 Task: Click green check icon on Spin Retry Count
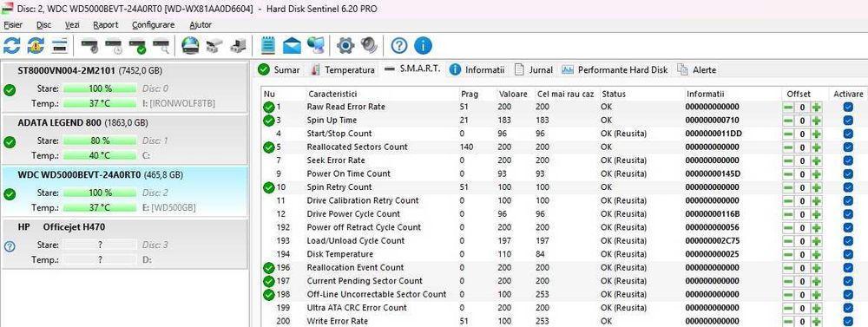[269, 187]
